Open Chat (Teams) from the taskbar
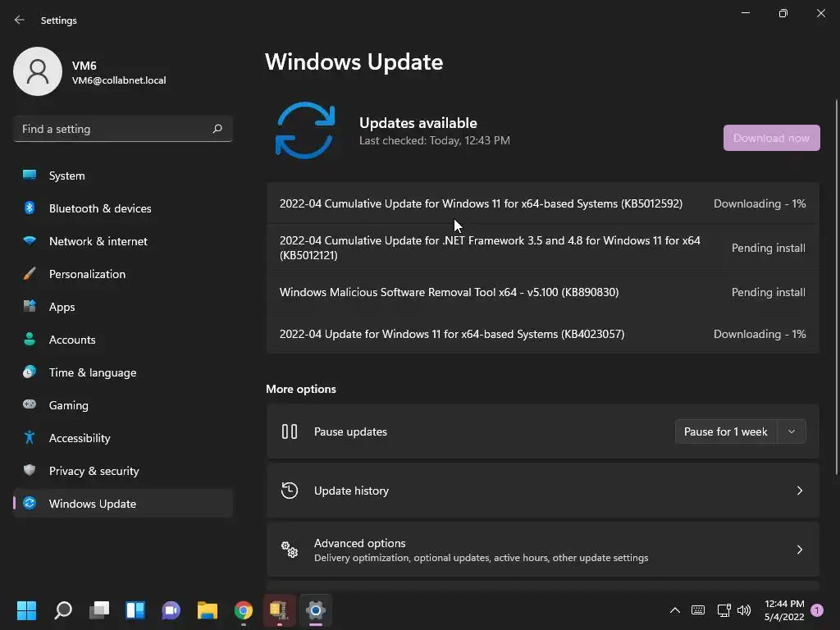 point(171,610)
